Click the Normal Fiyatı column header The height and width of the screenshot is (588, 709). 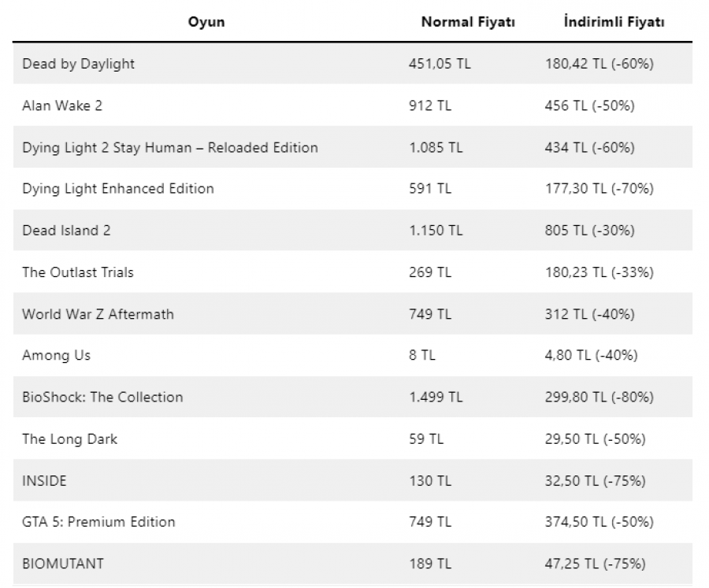click(468, 22)
